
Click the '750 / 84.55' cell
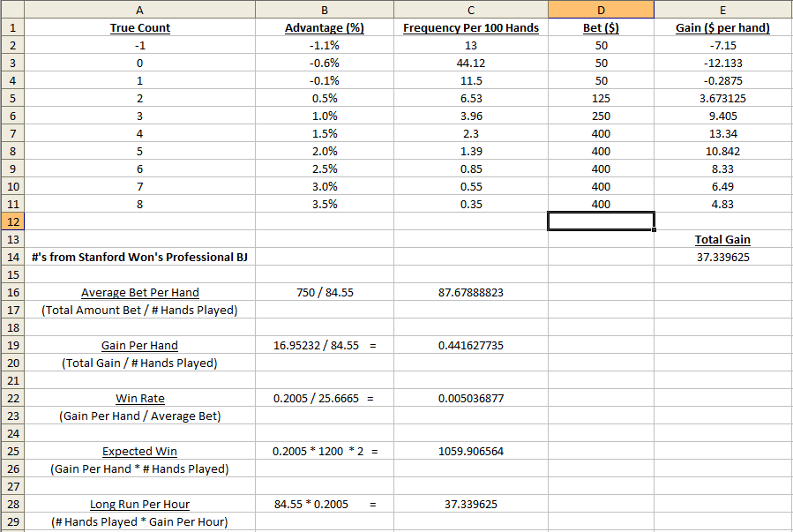pos(325,292)
